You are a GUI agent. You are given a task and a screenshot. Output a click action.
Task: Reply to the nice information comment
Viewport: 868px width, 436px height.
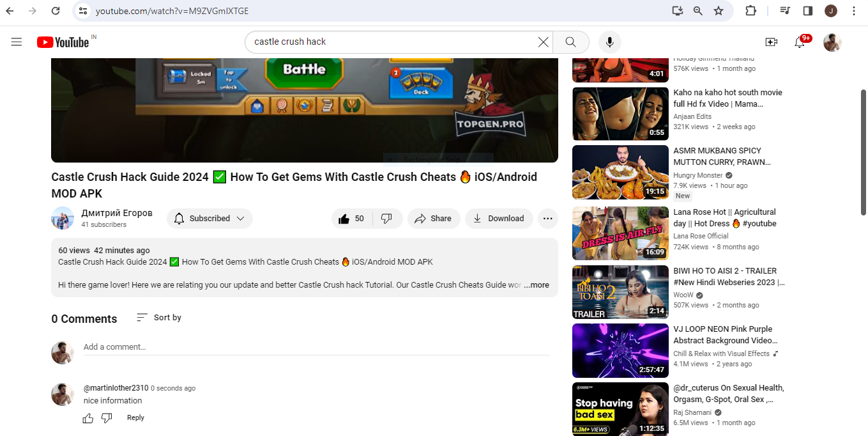(135, 418)
